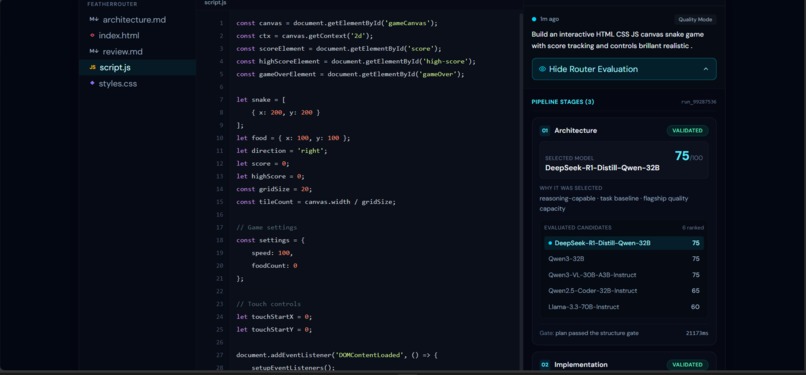
Task: Click the 01 stage badge for Architecture
Action: pos(545,130)
